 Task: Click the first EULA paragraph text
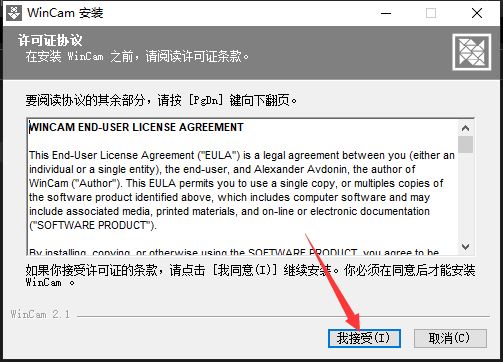click(242, 190)
